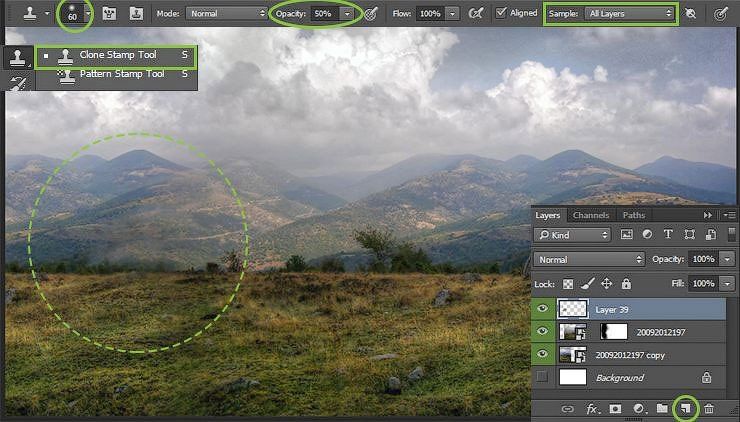Hide layer 20092012197 copy using eye icon
This screenshot has height=422, width=740.
click(543, 354)
